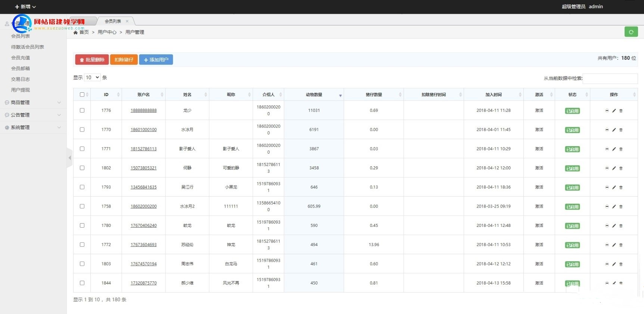Delete user 1793 with trash icon

point(621,187)
